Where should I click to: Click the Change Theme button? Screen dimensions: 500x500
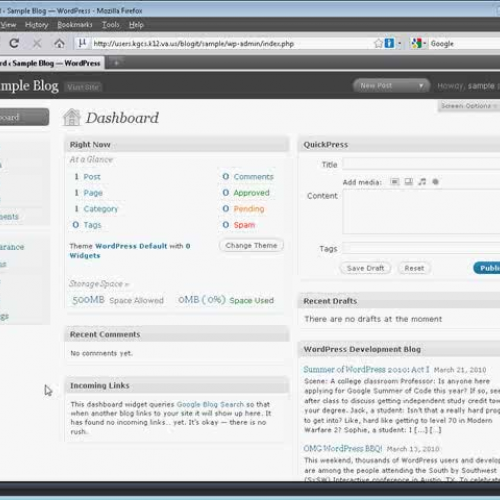251,246
